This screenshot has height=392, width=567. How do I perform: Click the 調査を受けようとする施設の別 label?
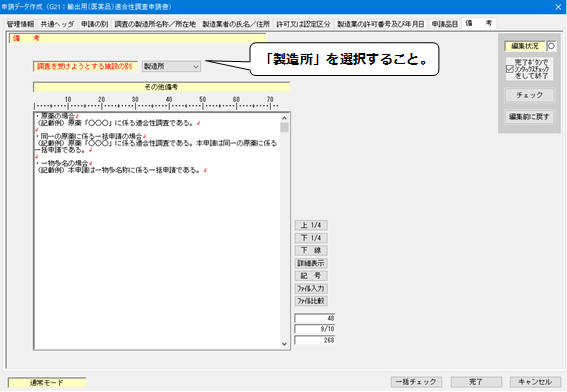tap(85, 66)
